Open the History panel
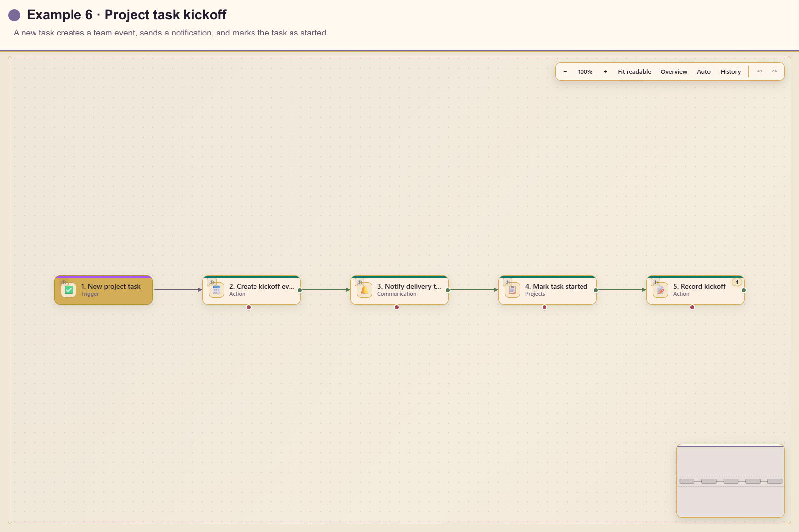The width and height of the screenshot is (799, 532). [x=730, y=72]
